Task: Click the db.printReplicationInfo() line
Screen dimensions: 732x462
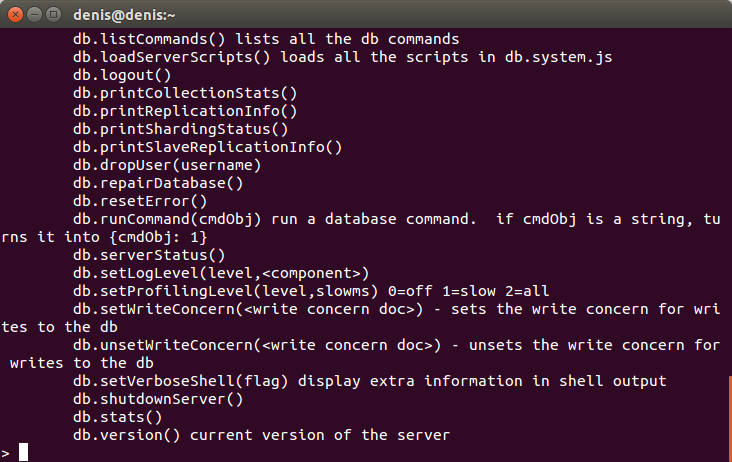Action: (185, 111)
